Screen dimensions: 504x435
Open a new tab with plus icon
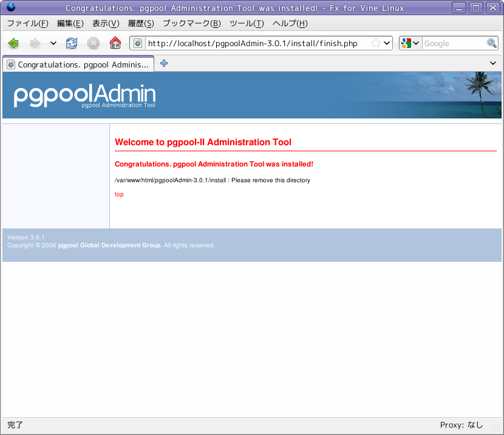[164, 63]
